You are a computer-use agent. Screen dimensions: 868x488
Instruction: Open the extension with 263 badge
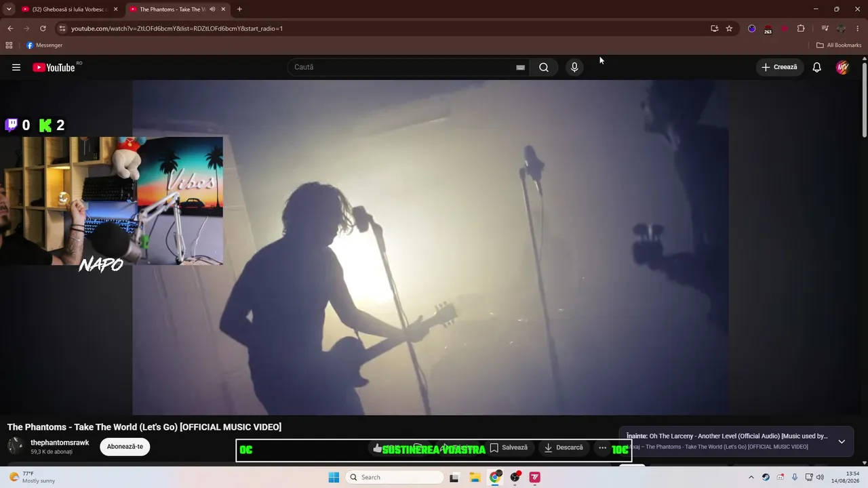point(768,28)
